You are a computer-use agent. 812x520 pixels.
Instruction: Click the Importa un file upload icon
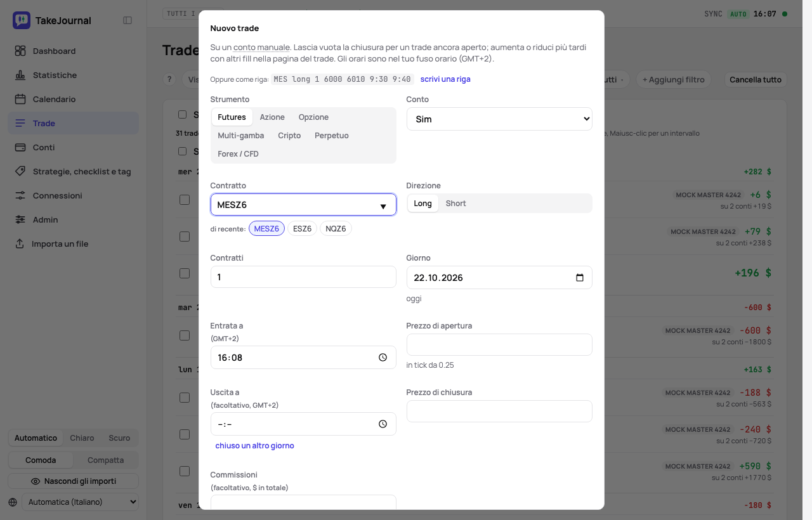pyautogui.click(x=20, y=244)
